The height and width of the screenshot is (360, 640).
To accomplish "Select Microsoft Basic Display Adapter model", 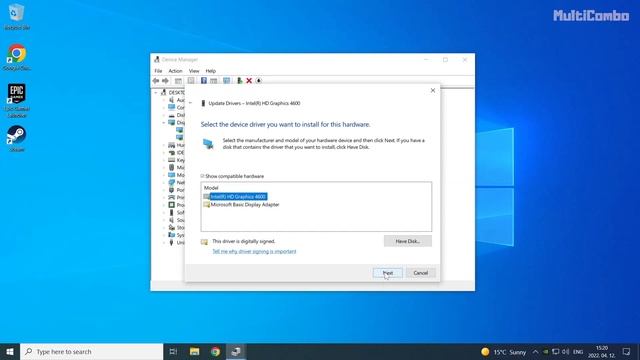I will [x=241, y=204].
